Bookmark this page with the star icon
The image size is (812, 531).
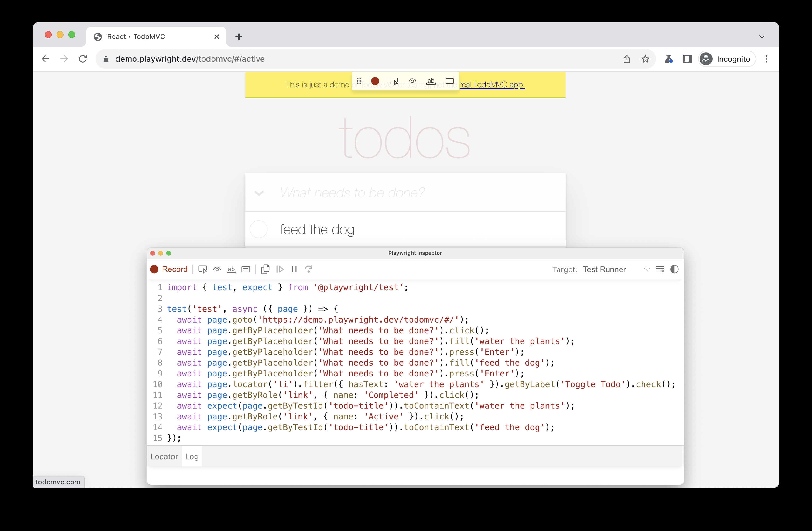[645, 59]
